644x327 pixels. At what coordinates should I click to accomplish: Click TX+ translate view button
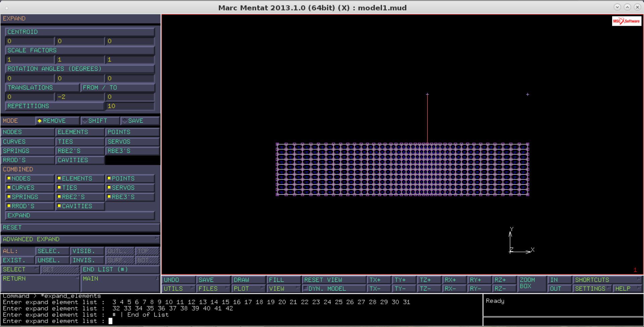coord(379,280)
